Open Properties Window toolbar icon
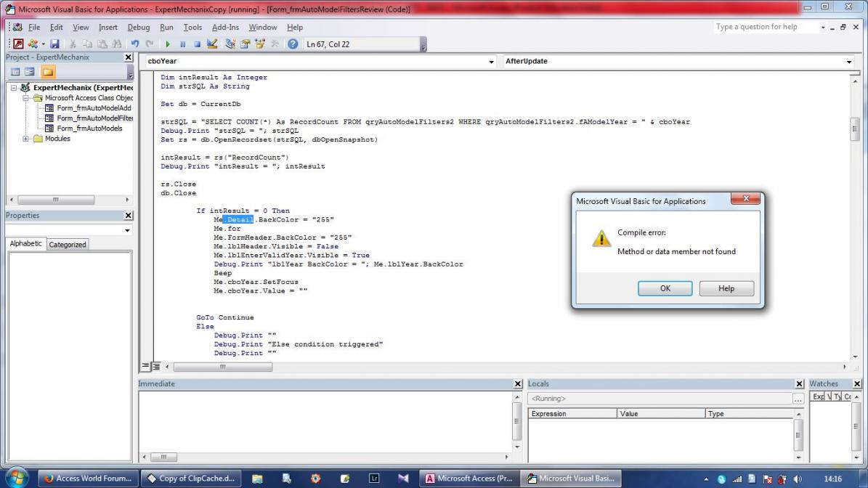Image resolution: width=868 pixels, height=488 pixels. click(x=246, y=44)
